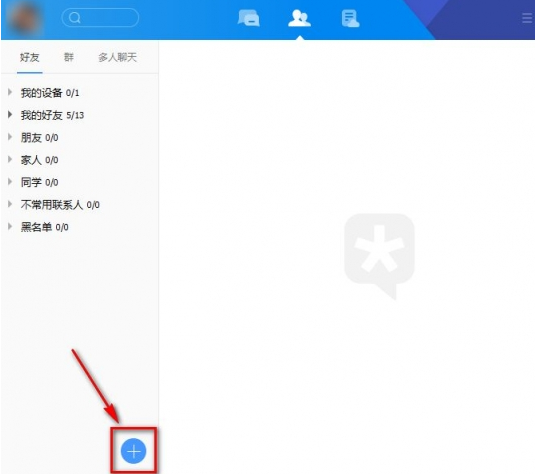Select the 我的好友 5/13 row text
The width and height of the screenshot is (535, 474).
coord(52,115)
